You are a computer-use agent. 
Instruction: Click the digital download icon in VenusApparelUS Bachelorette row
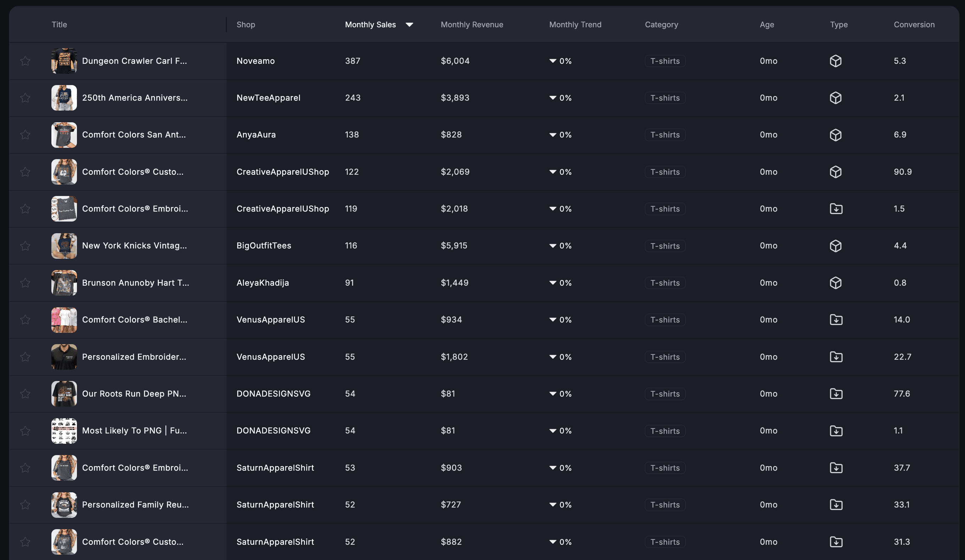click(x=836, y=320)
